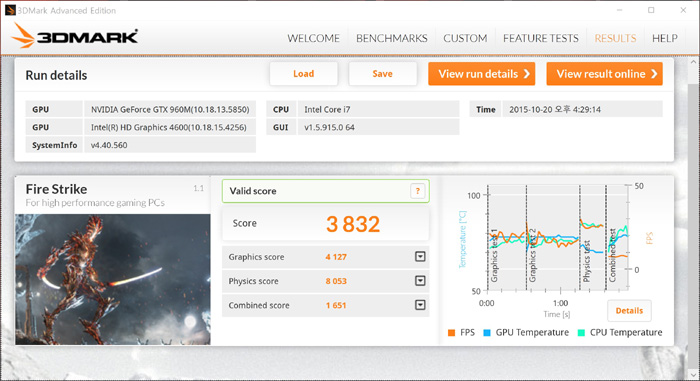The image size is (700, 381).
Task: Click the Load button
Action: click(304, 74)
